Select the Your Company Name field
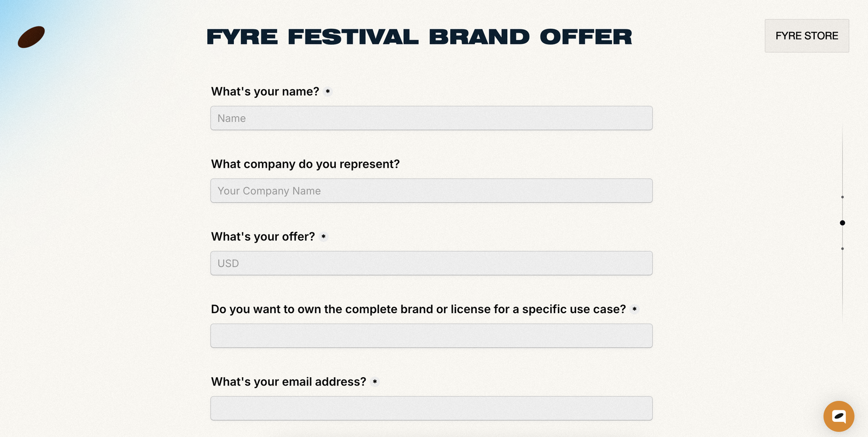 pos(431,191)
